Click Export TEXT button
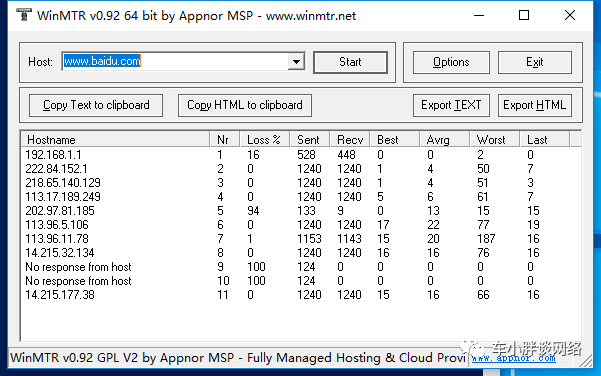 451,105
